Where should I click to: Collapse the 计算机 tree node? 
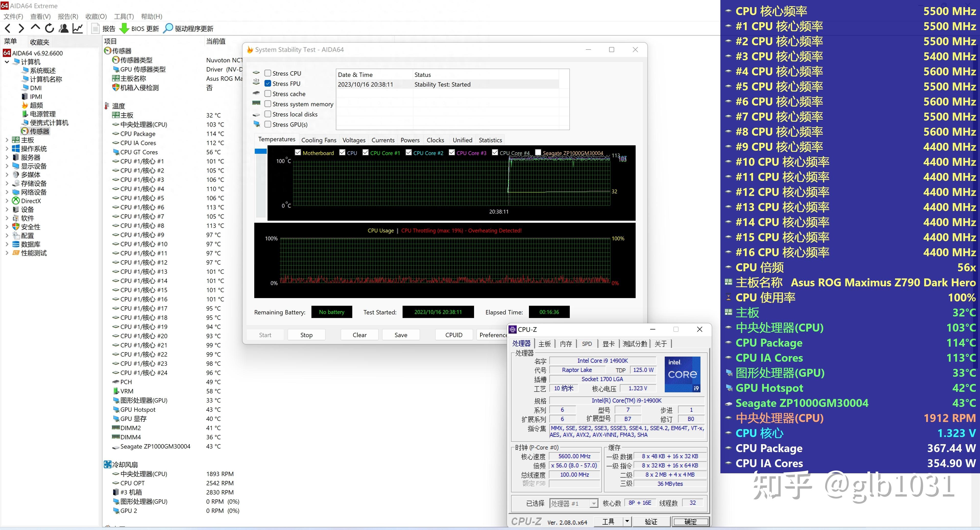[6, 62]
